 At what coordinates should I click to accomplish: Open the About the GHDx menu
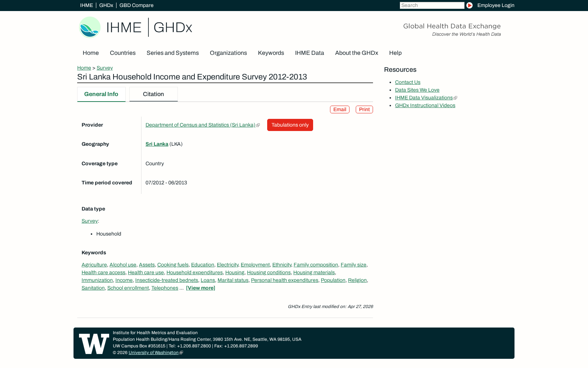pyautogui.click(x=356, y=53)
